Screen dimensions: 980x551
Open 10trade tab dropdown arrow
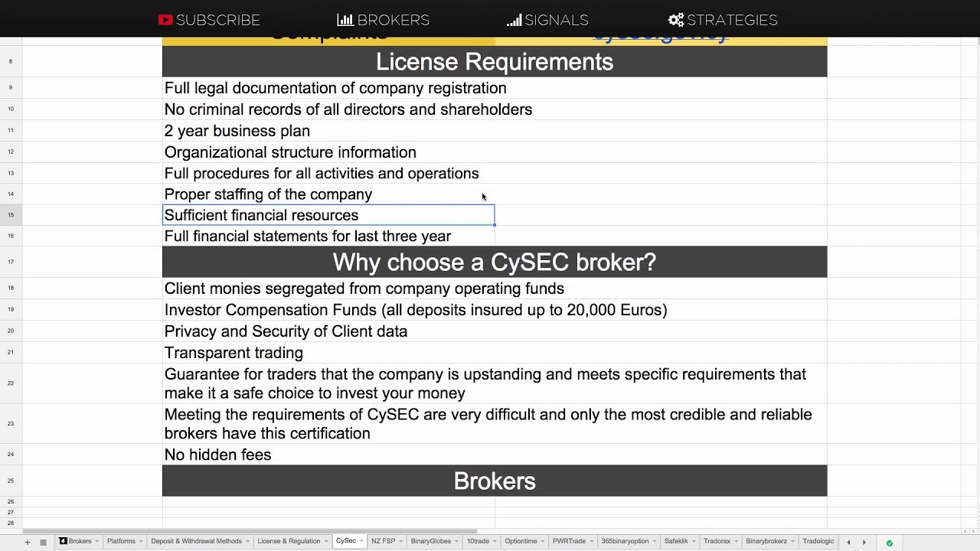495,542
